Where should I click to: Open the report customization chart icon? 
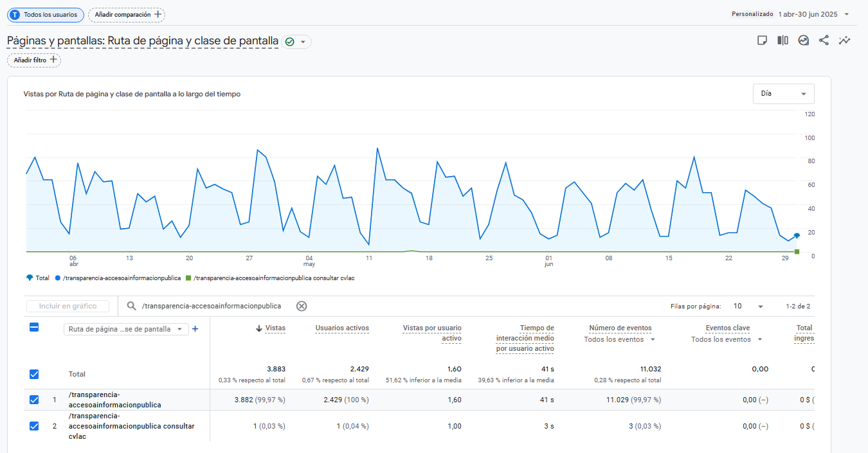point(803,40)
